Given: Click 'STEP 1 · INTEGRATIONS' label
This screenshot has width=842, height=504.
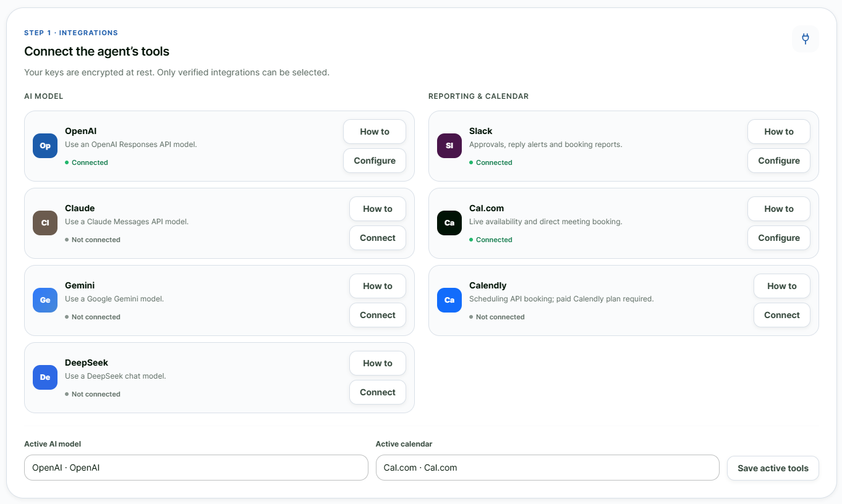Looking at the screenshot, I should (x=71, y=33).
